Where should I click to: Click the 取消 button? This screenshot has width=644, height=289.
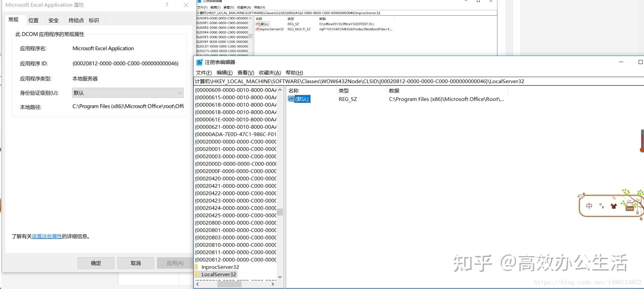136,263
